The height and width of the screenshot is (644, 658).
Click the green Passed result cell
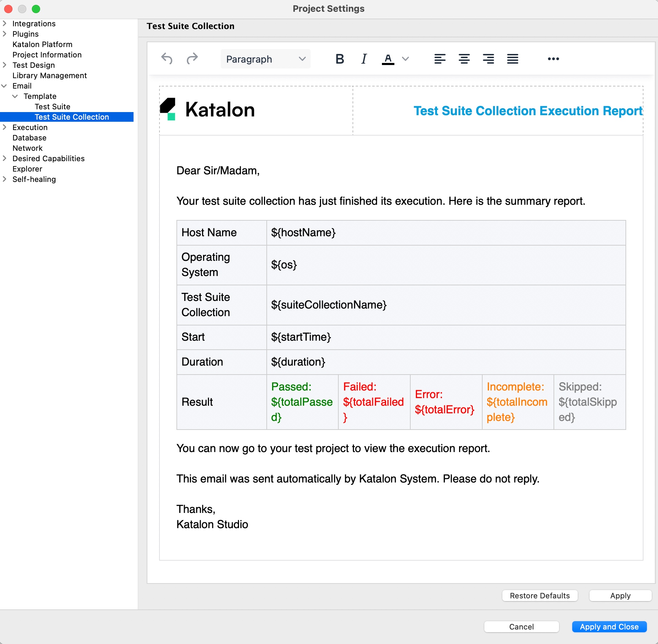[x=302, y=402]
